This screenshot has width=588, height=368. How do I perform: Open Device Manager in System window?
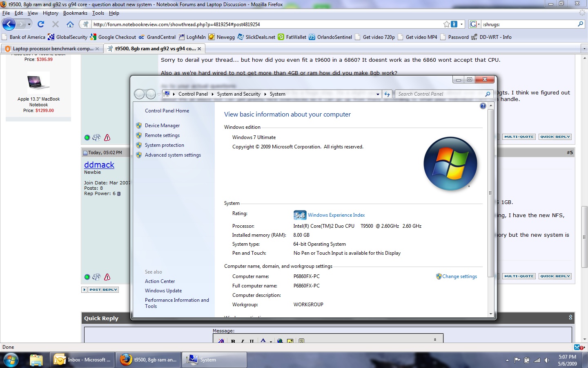click(x=162, y=126)
